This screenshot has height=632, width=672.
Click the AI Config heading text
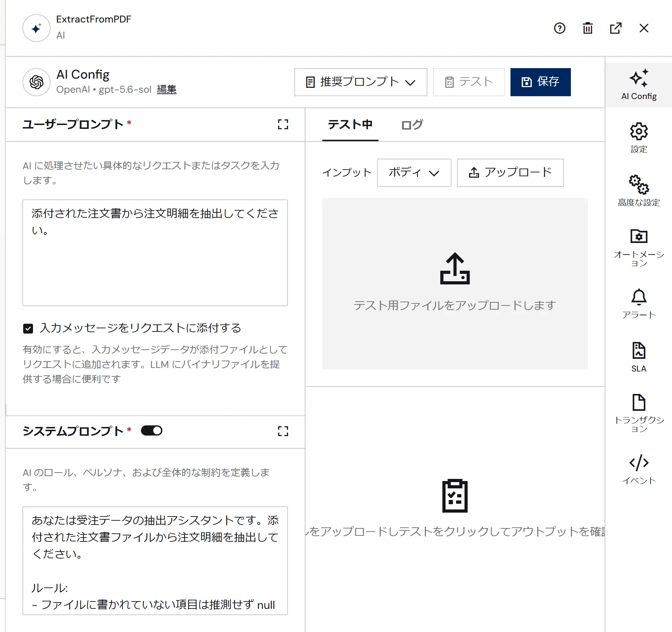[83, 74]
